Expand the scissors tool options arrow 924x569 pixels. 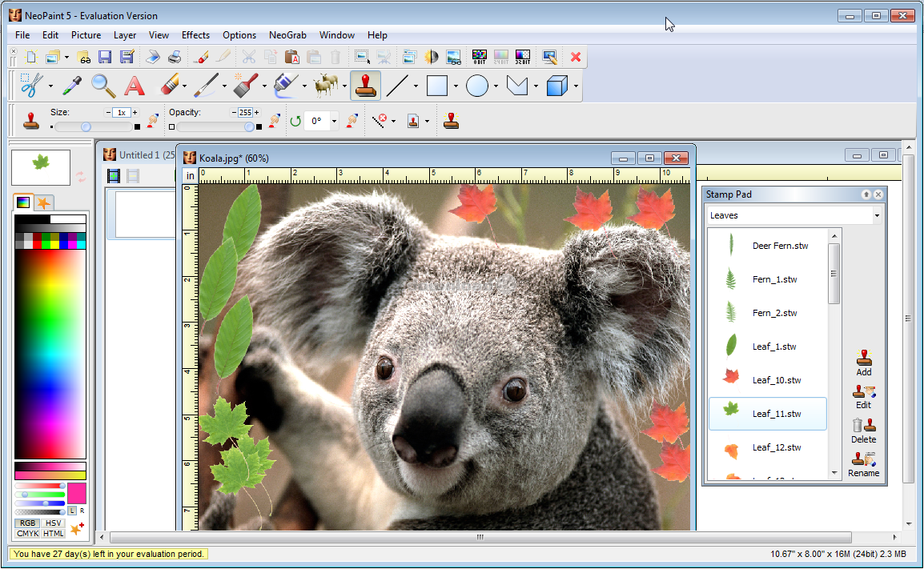tap(50, 86)
